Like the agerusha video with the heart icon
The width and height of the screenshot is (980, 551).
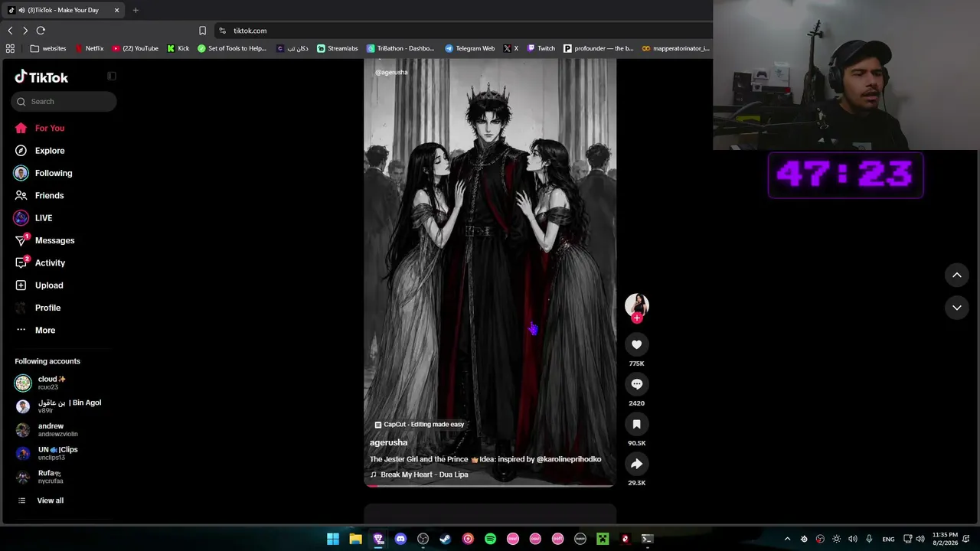636,345
